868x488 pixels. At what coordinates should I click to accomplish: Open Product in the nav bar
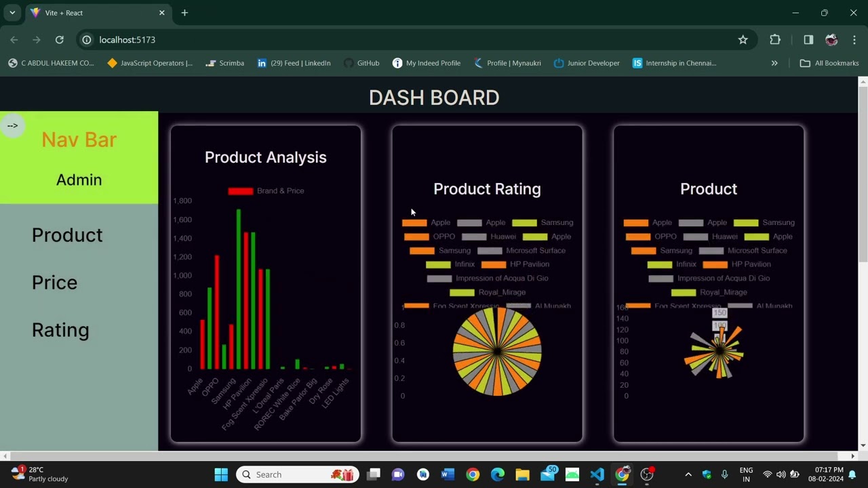67,235
